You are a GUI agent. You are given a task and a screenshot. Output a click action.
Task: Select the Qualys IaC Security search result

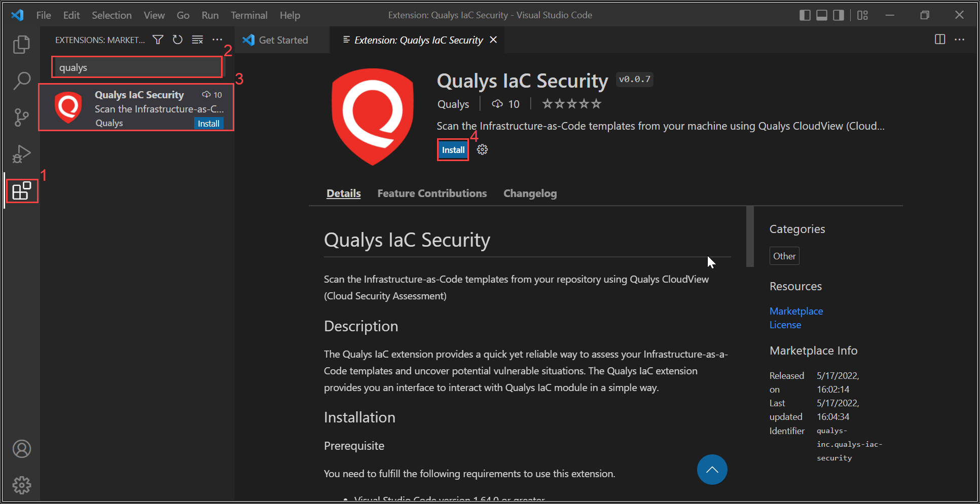[x=136, y=108]
